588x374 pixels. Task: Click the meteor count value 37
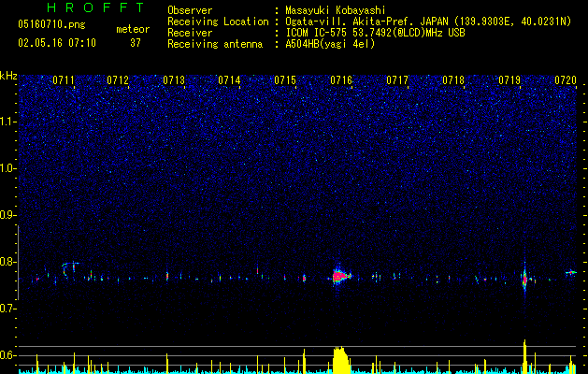pos(136,43)
